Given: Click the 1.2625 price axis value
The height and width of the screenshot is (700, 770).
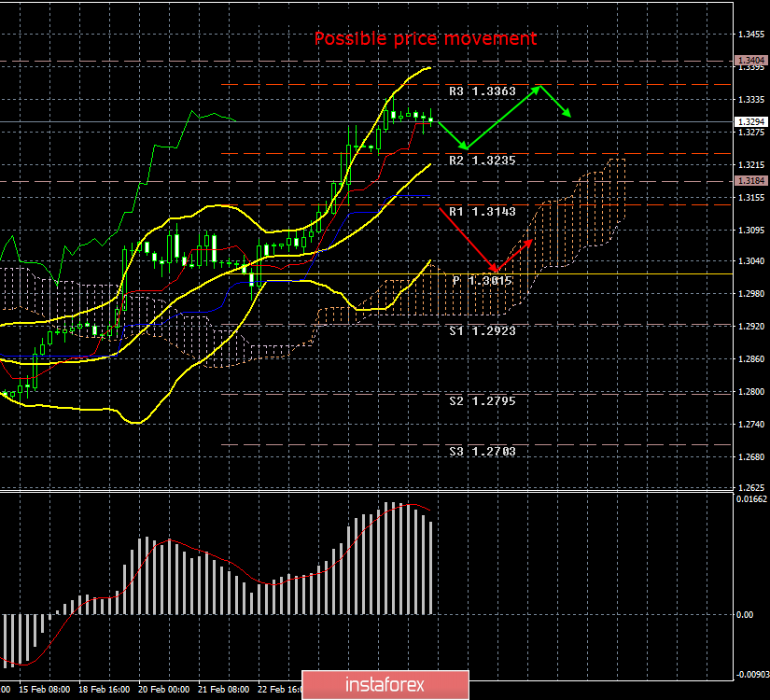Looking at the screenshot, I should click(751, 488).
